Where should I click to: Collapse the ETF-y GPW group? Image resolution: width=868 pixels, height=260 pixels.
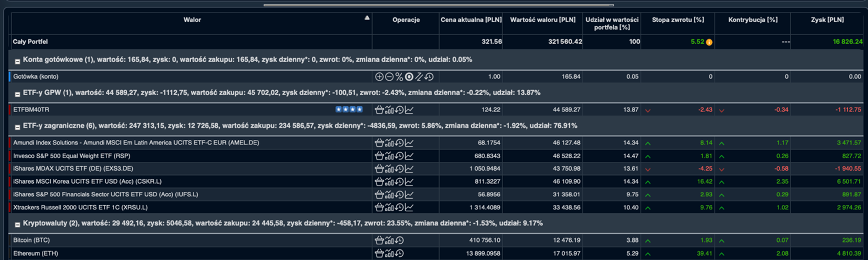tap(17, 95)
